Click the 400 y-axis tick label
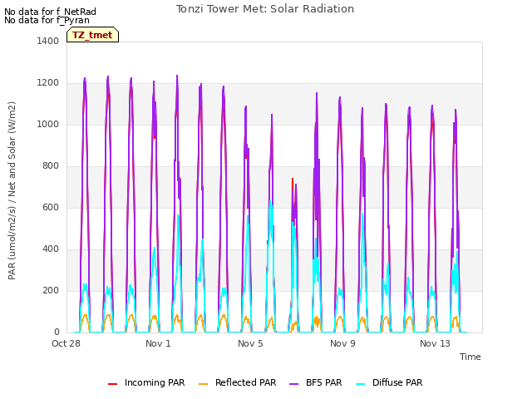Viewport: 532px width, 399px height. pos(51,249)
